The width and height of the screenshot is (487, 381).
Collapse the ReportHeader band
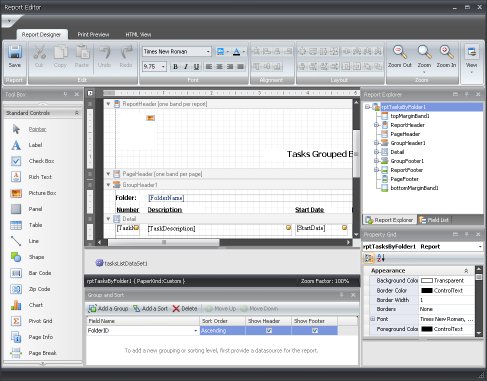(108, 104)
